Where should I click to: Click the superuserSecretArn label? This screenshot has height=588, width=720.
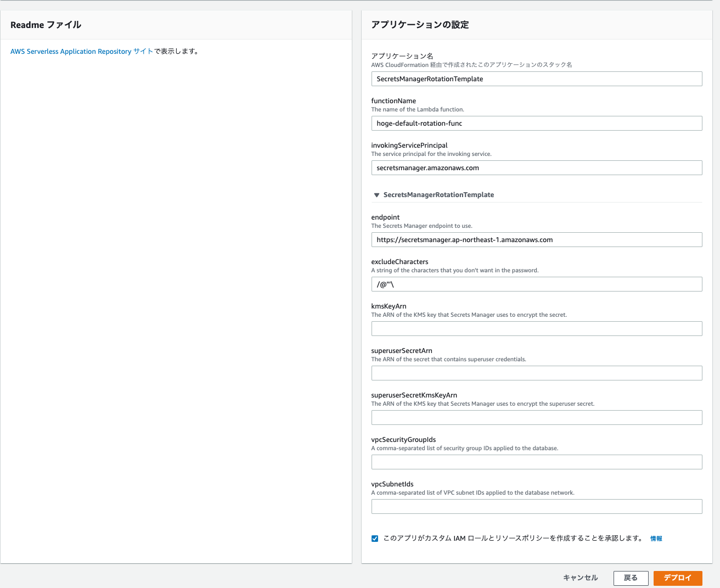tap(402, 351)
